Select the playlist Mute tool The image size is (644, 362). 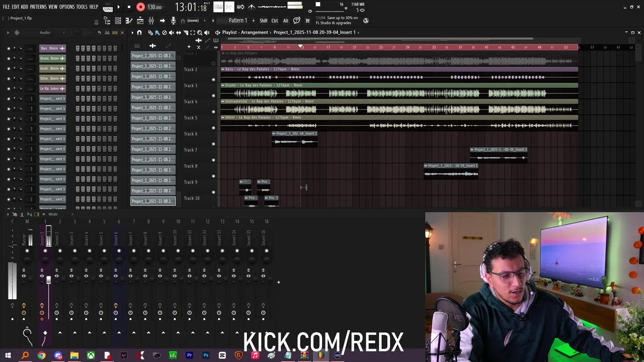point(171,32)
